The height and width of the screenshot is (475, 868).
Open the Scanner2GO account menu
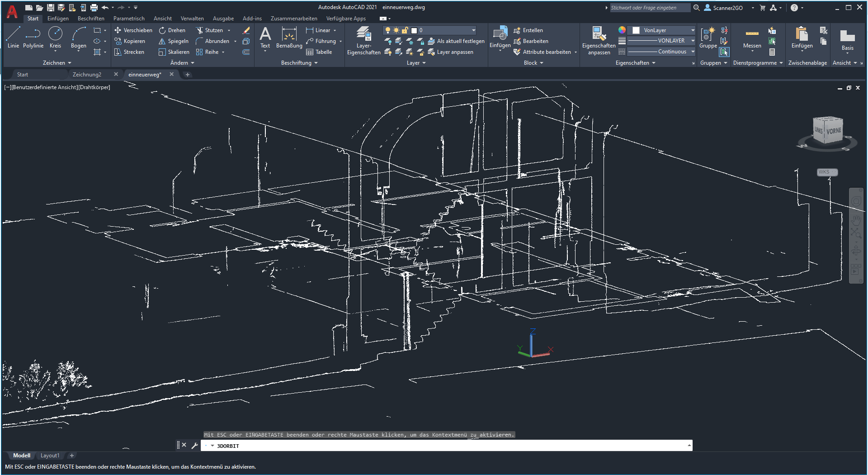[x=728, y=8]
